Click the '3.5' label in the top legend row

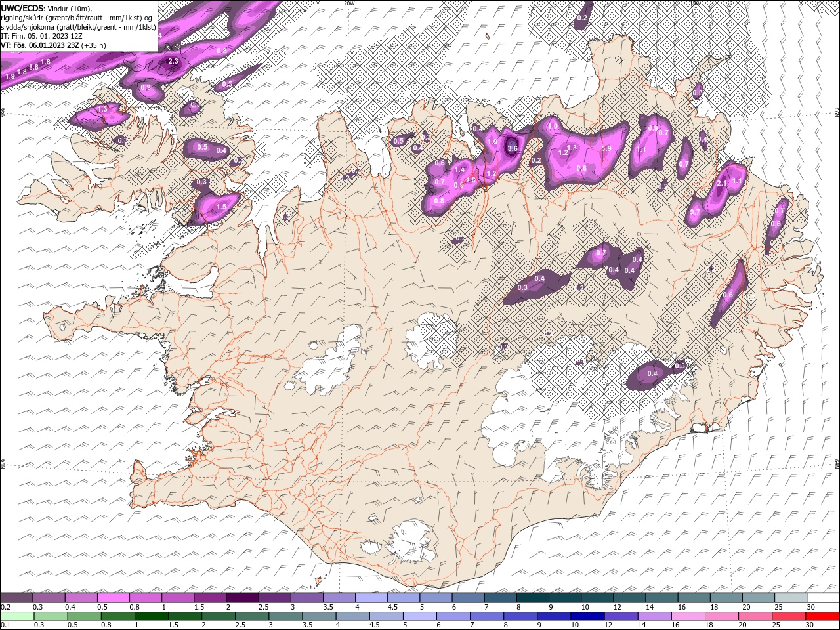327,607
